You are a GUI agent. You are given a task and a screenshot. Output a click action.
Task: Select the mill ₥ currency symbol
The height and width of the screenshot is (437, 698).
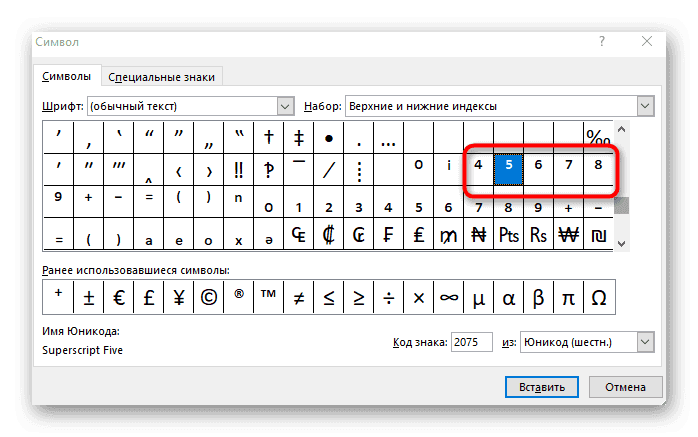pos(448,234)
